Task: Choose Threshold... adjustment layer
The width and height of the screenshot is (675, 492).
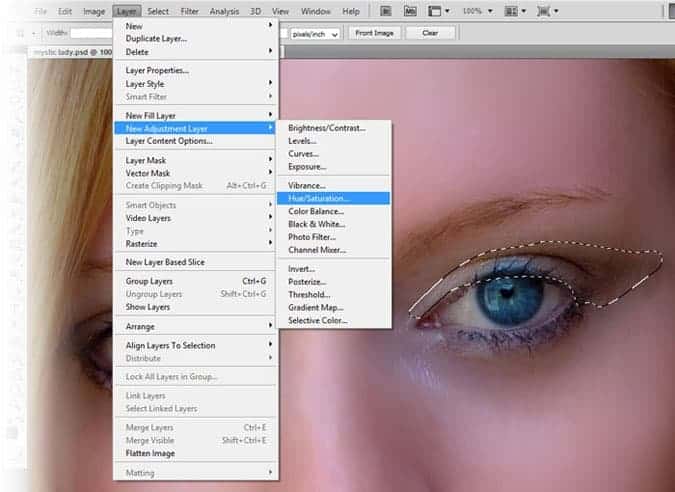Action: click(334, 295)
